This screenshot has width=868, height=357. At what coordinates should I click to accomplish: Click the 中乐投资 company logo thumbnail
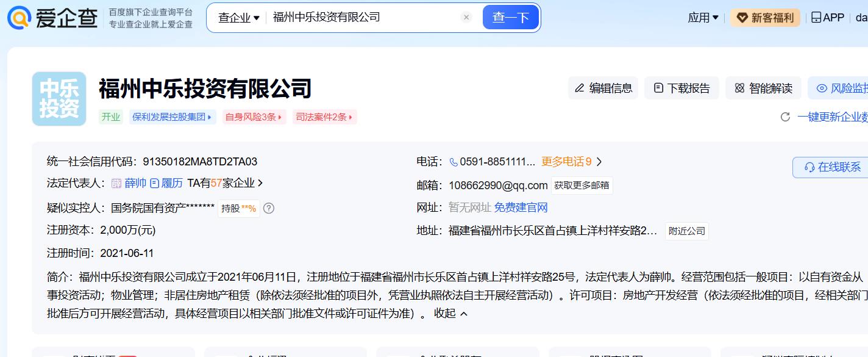59,99
